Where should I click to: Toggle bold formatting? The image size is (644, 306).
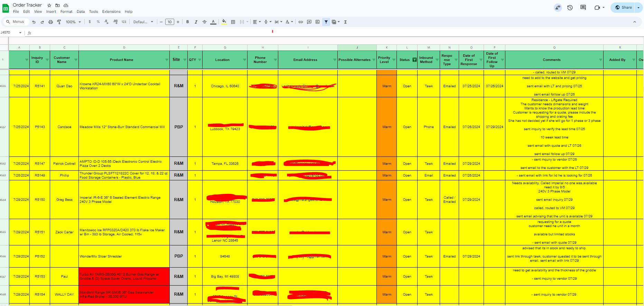click(x=188, y=22)
